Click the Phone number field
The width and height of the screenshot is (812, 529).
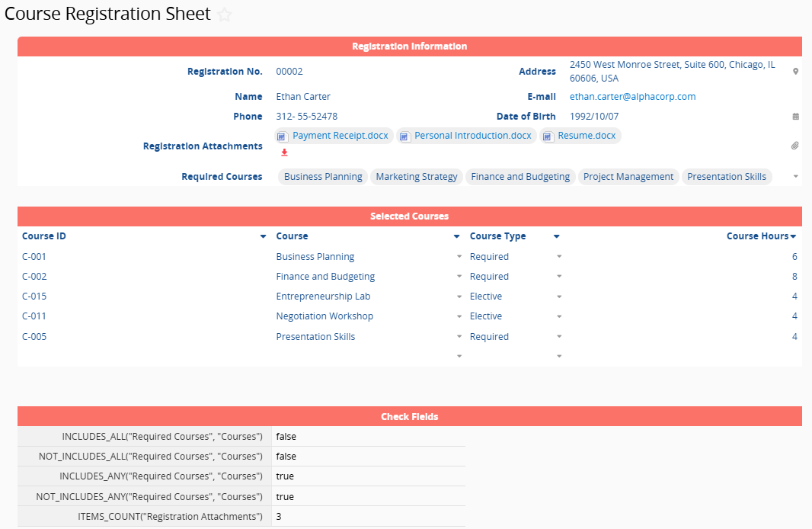point(307,117)
